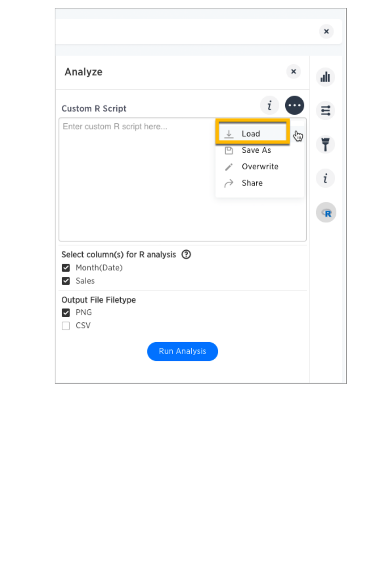Close the Analyze panel
The width and height of the screenshot is (378, 588).
[x=293, y=72]
